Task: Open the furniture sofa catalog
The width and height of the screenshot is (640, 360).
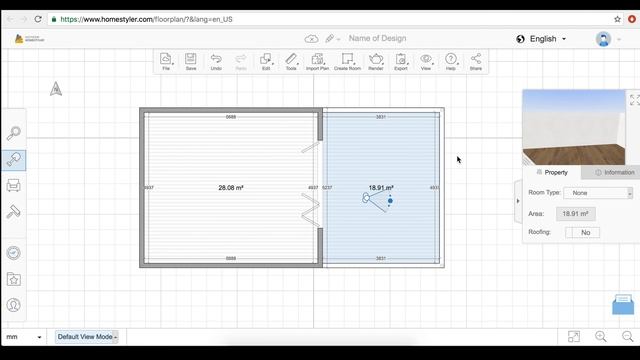Action: coord(13,185)
